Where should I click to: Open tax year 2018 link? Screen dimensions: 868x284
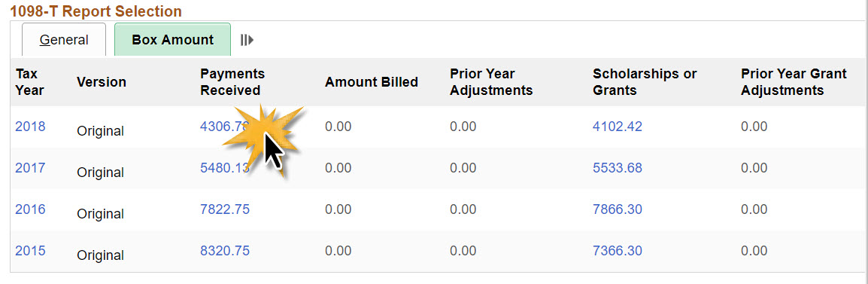click(x=30, y=127)
